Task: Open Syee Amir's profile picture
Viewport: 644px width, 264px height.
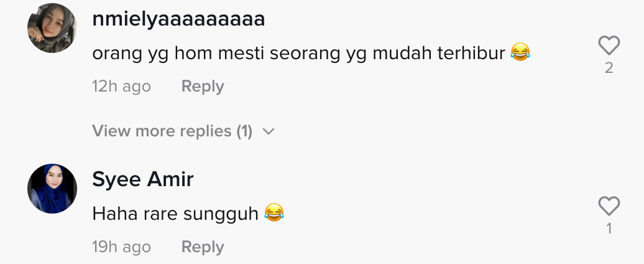Action: (x=52, y=189)
